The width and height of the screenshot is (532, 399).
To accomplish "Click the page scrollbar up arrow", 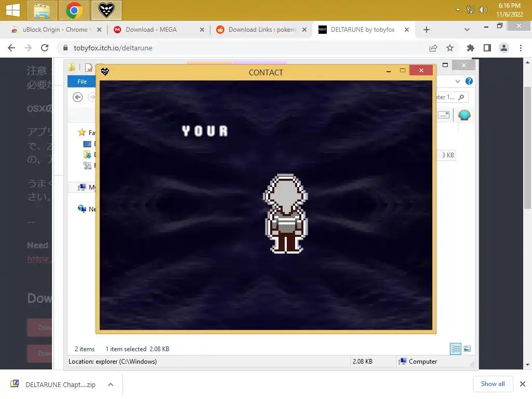I will (x=527, y=62).
